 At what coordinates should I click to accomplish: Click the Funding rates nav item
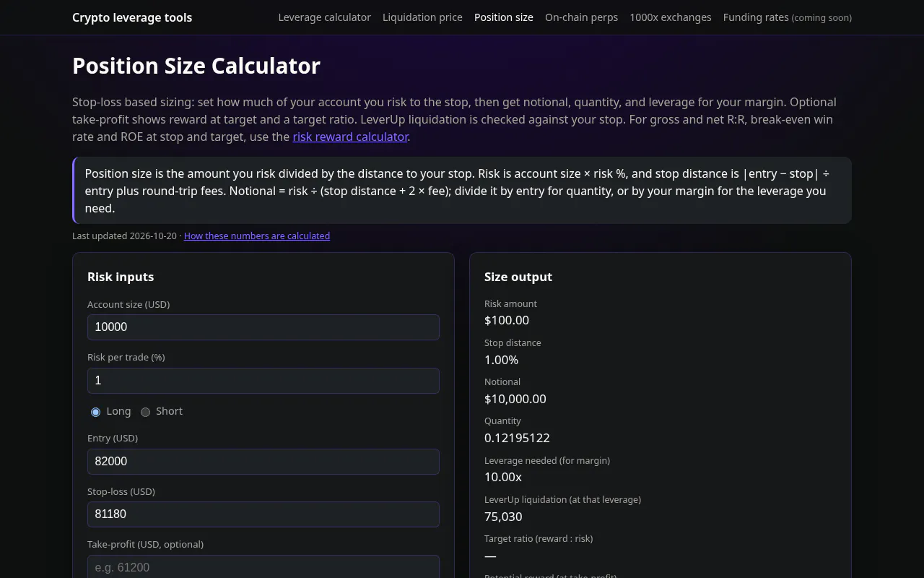(788, 17)
